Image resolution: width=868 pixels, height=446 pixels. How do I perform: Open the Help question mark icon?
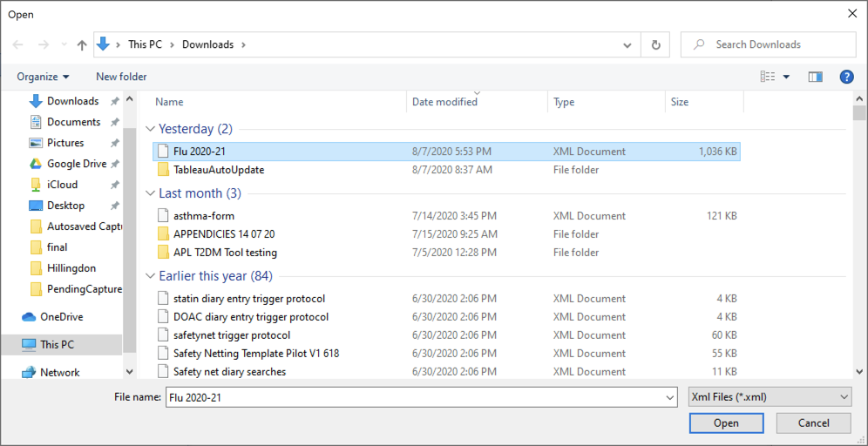[x=846, y=77]
